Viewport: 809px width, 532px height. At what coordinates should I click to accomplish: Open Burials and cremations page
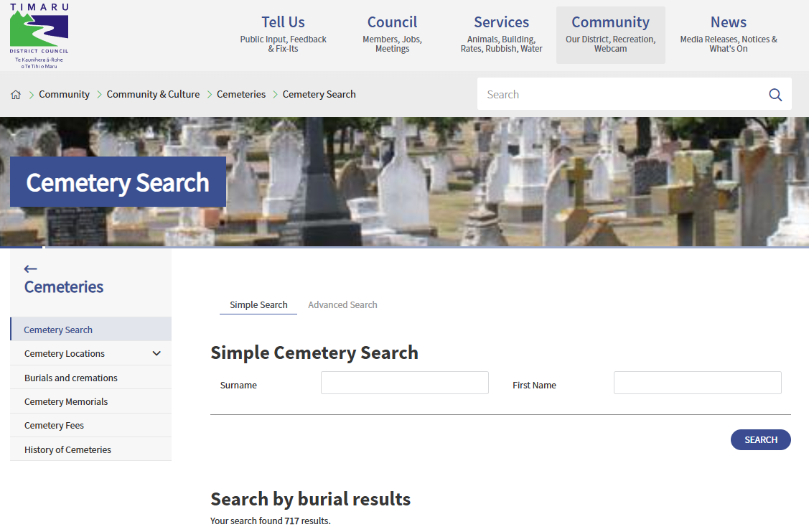[90, 378]
